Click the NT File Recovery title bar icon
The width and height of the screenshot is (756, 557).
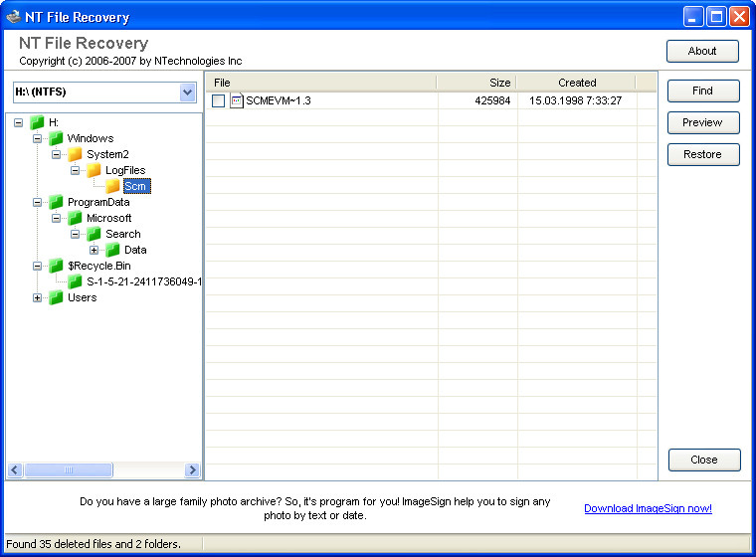pyautogui.click(x=14, y=17)
